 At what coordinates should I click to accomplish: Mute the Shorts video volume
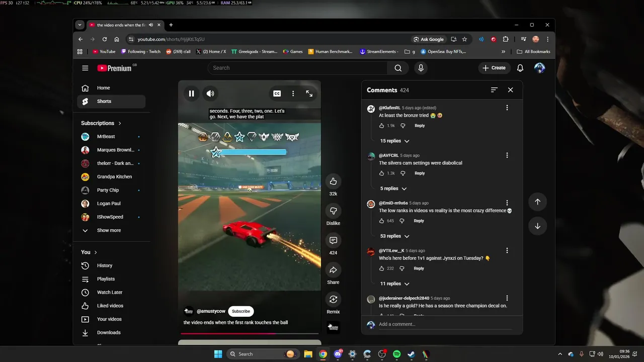pos(210,94)
